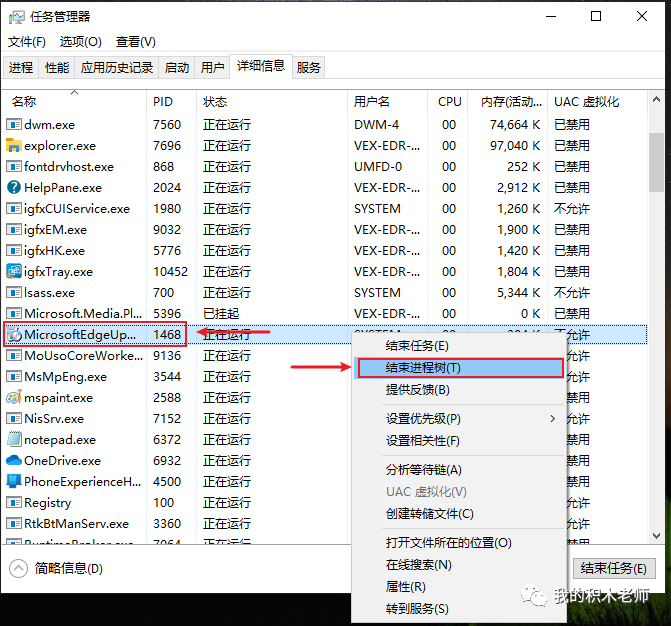
Task: Select PID 6372 of notepad.exe
Action: click(x=167, y=439)
